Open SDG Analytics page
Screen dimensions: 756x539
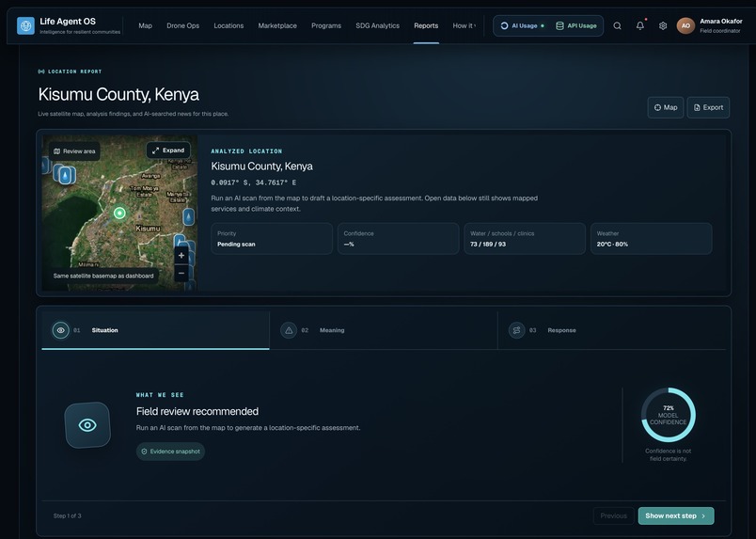click(377, 26)
